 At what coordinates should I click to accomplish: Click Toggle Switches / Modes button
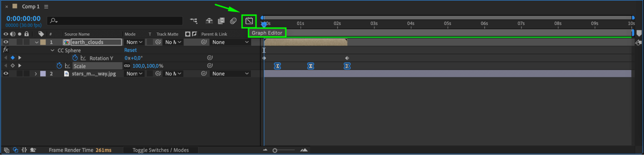click(x=160, y=150)
